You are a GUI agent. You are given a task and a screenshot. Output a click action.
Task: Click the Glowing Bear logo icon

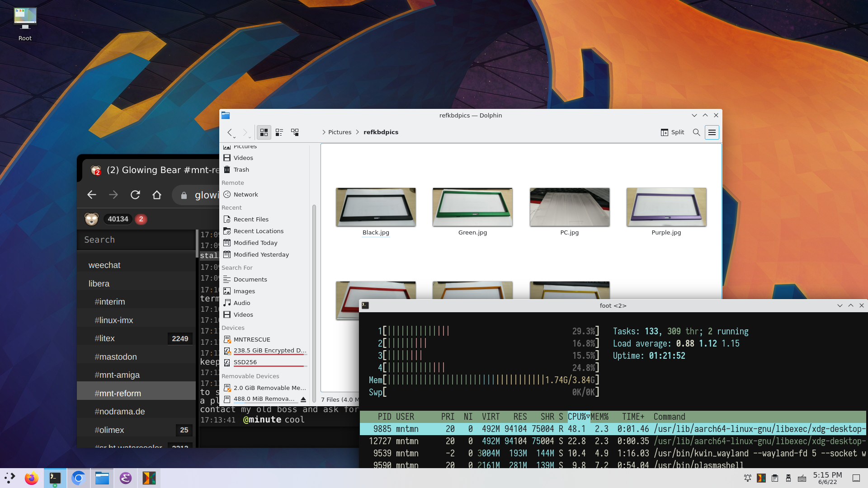91,219
